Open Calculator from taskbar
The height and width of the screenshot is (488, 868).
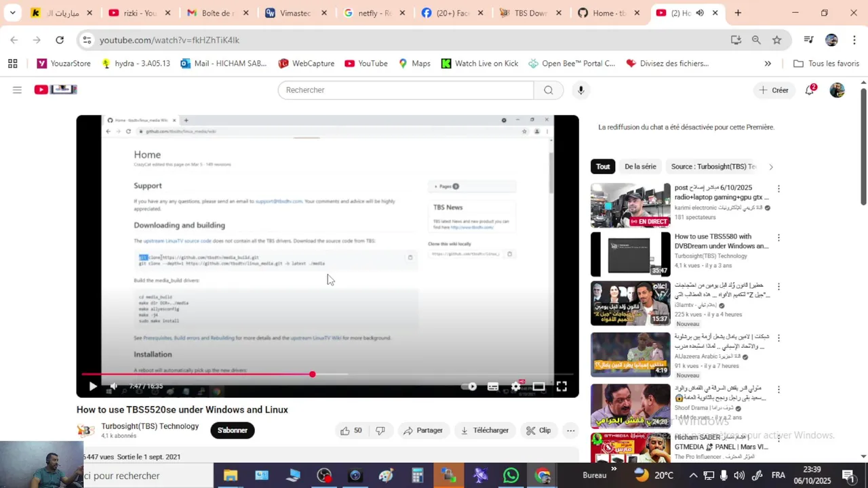coord(418,476)
